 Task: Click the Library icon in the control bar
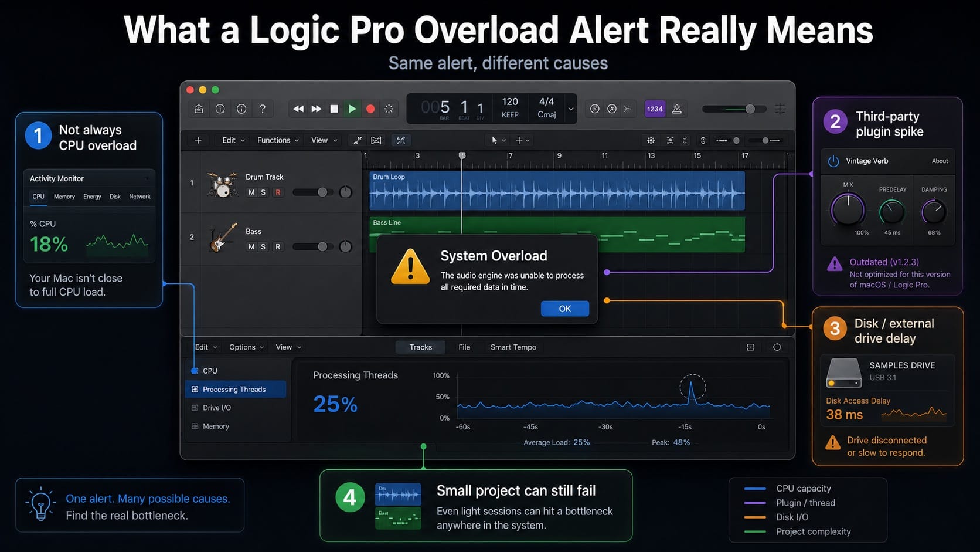coord(199,109)
